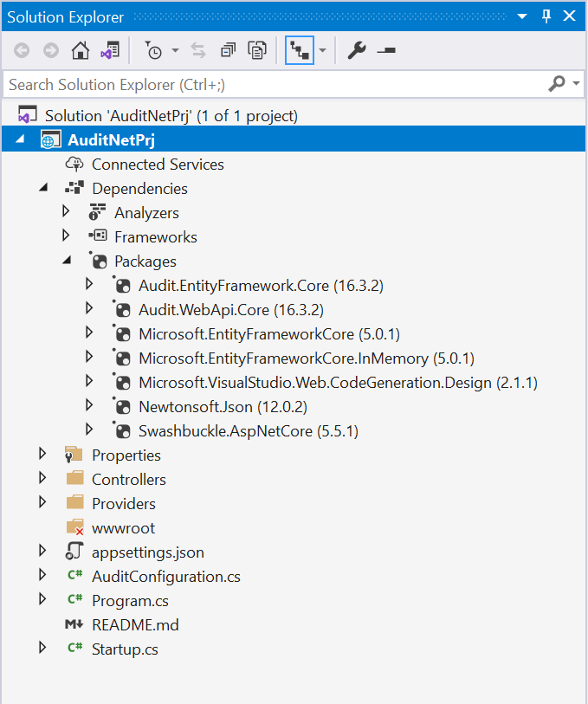Click the AuditNetPrj web project icon

tap(50, 139)
